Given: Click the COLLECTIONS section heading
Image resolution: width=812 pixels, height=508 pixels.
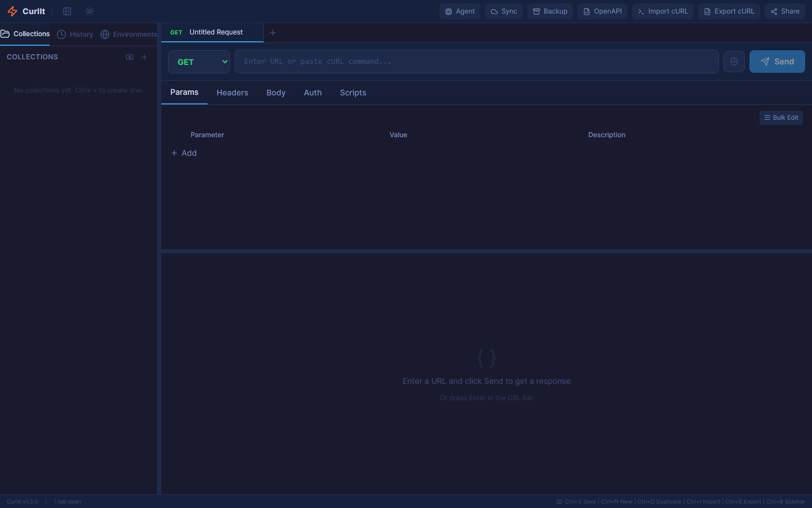Looking at the screenshot, I should [x=32, y=57].
